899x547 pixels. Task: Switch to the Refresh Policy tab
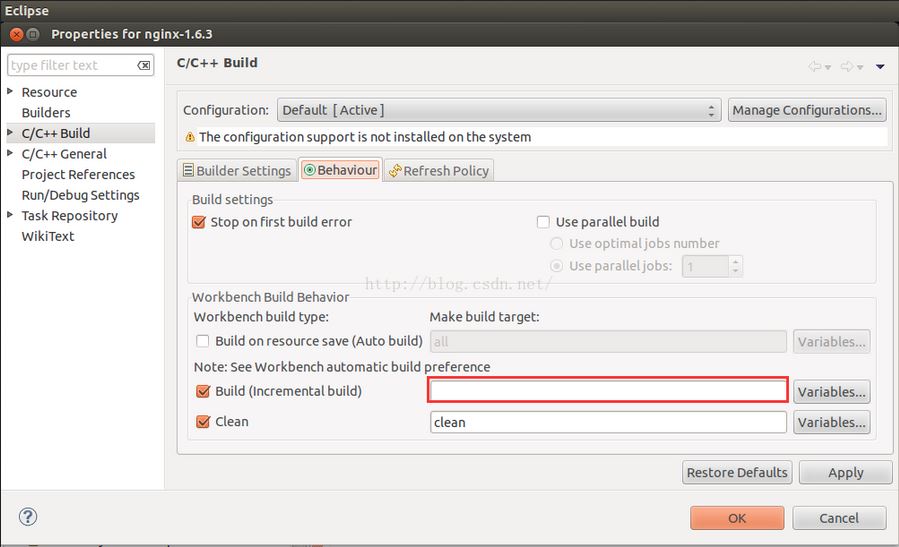coord(439,170)
